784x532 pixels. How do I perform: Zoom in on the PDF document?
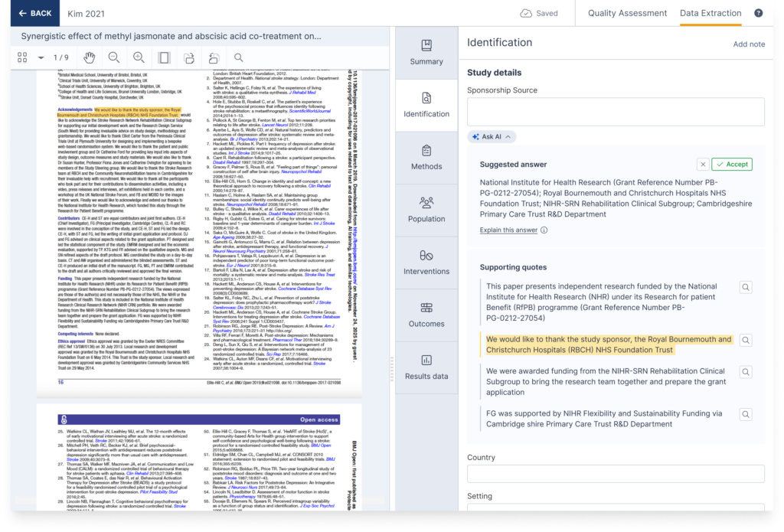coord(139,57)
